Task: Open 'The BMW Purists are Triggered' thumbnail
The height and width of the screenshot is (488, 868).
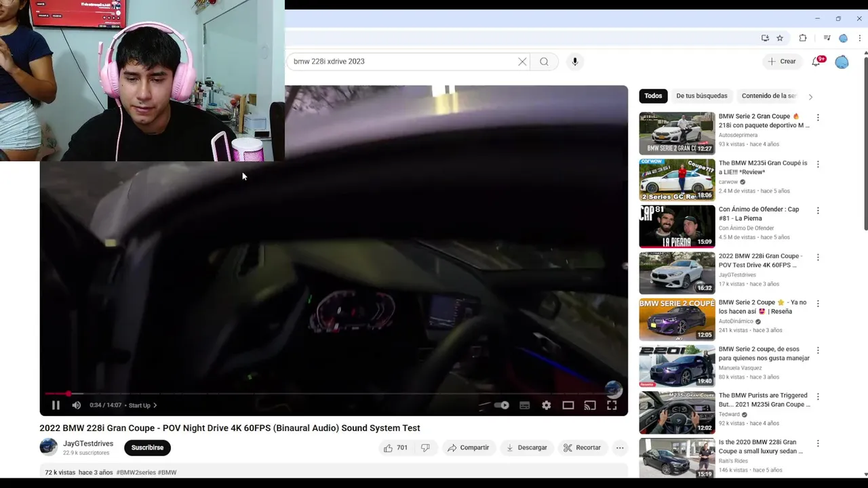Action: (x=677, y=412)
